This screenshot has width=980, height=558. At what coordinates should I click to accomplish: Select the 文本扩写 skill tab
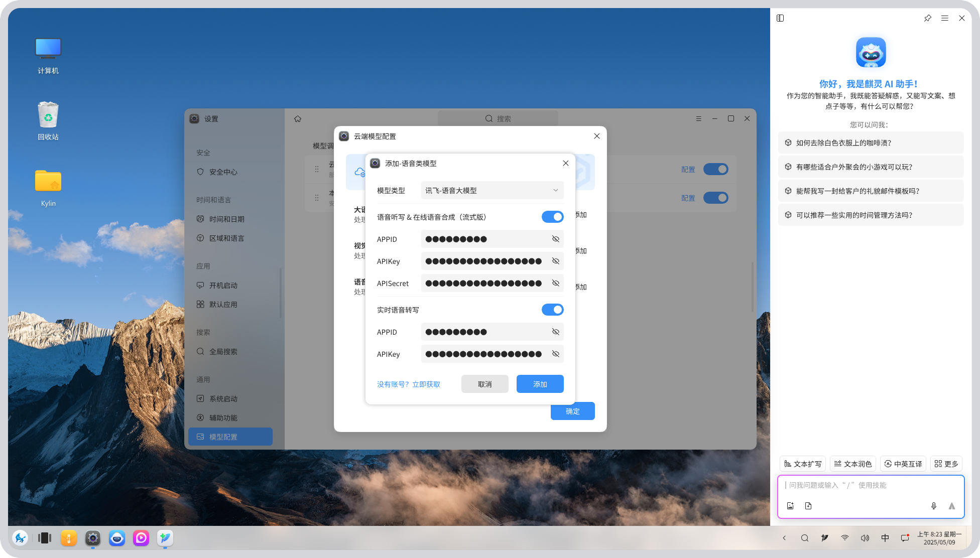(x=803, y=464)
